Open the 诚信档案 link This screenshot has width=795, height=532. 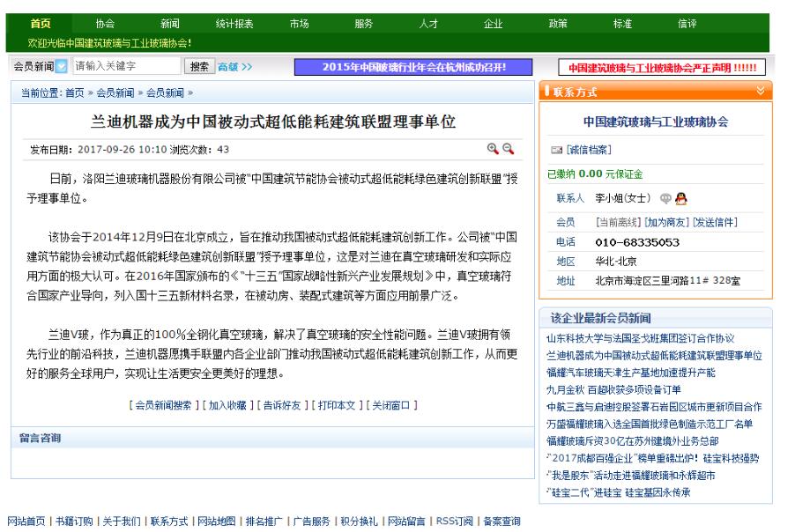[x=589, y=150]
